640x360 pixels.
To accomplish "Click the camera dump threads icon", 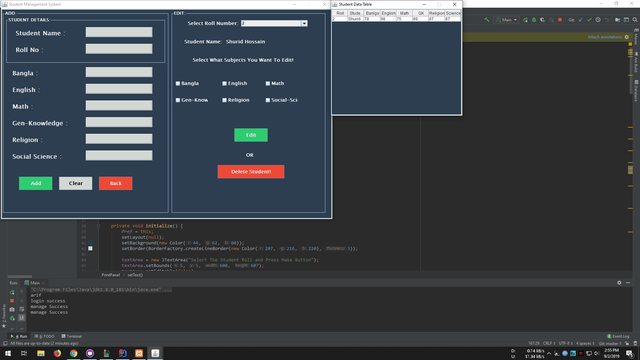I will pos(12,309).
